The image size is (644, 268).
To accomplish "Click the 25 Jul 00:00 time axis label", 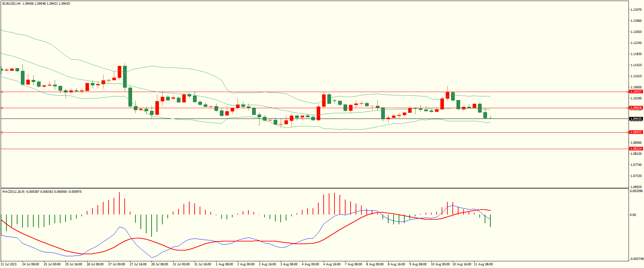I will click(x=52, y=264).
